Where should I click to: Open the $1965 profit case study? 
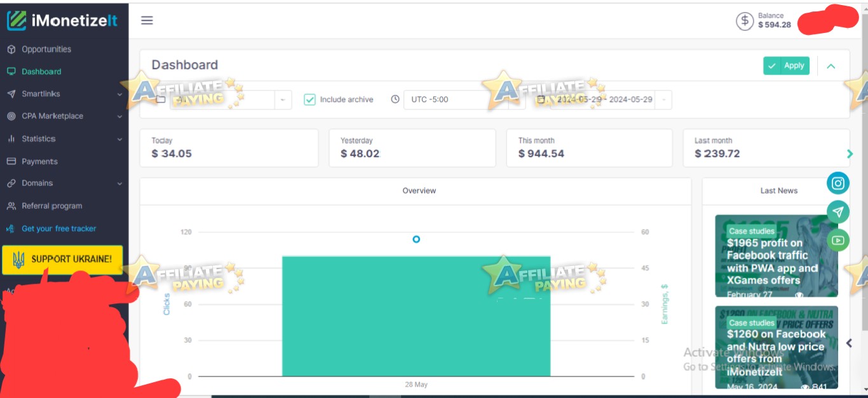[776, 256]
